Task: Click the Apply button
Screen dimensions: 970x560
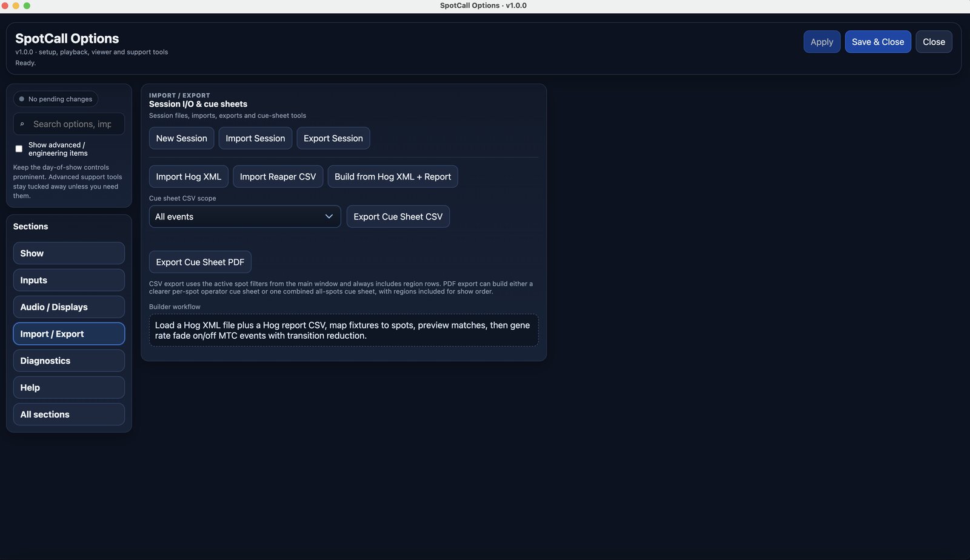Action: tap(821, 42)
